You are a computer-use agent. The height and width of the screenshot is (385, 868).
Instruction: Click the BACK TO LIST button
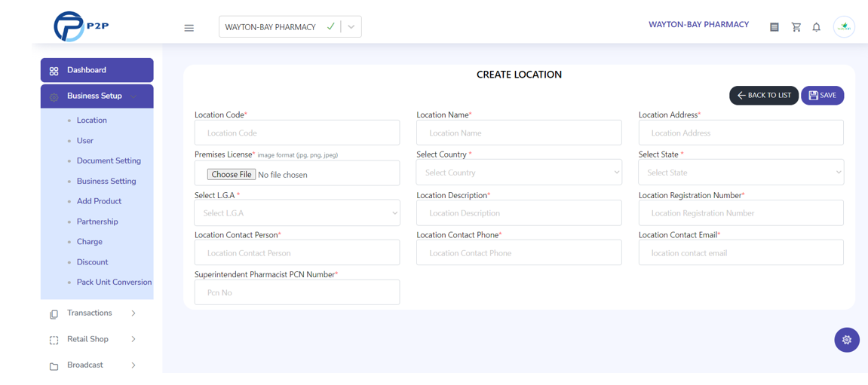pyautogui.click(x=764, y=95)
